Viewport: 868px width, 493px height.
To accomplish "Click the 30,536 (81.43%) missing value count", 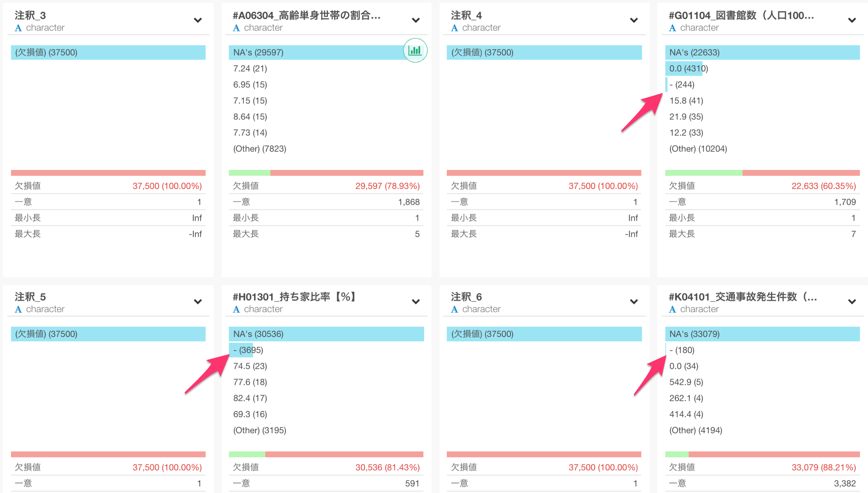I will 388,467.
